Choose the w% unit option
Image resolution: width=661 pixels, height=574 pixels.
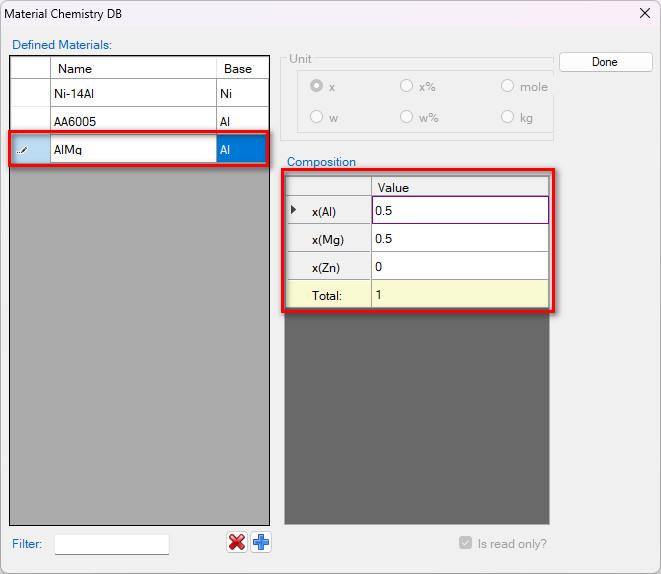pos(406,117)
